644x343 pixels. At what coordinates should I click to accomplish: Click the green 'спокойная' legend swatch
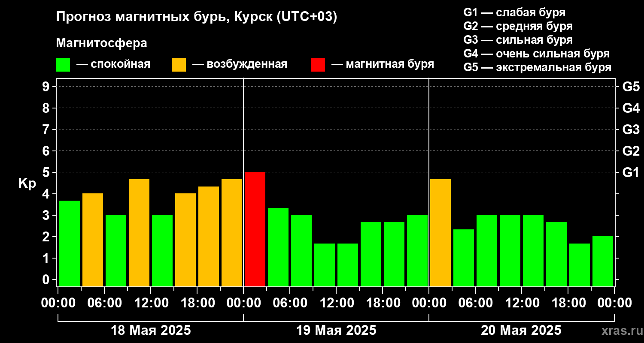coord(63,65)
